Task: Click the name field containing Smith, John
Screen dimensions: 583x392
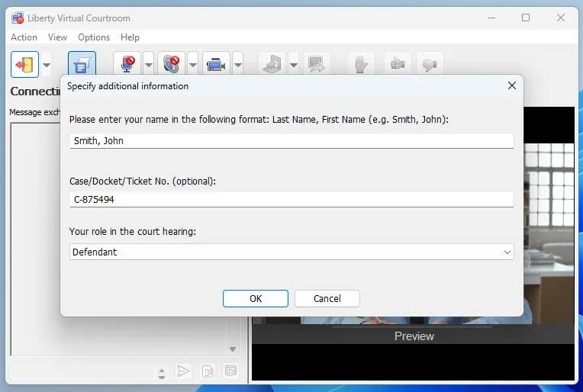Action: pyautogui.click(x=291, y=141)
